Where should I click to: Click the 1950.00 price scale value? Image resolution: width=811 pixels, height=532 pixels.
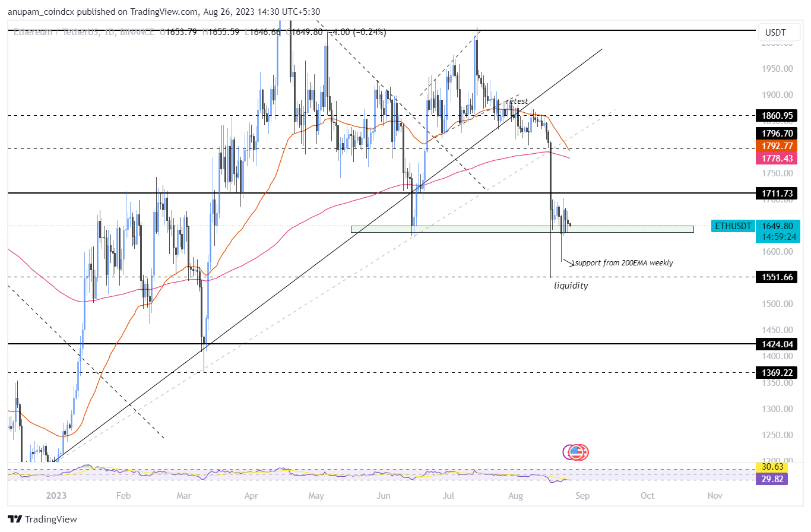(x=777, y=69)
